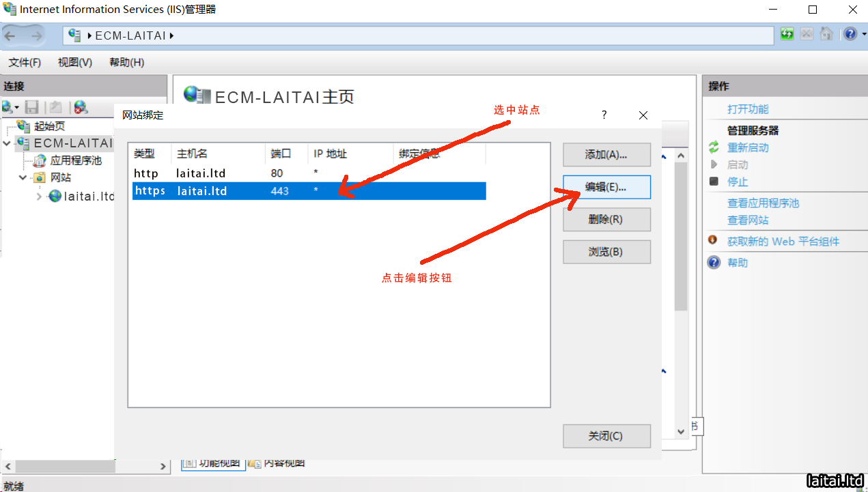
Task: Click the help question mark icon in toolbar
Action: pos(849,33)
